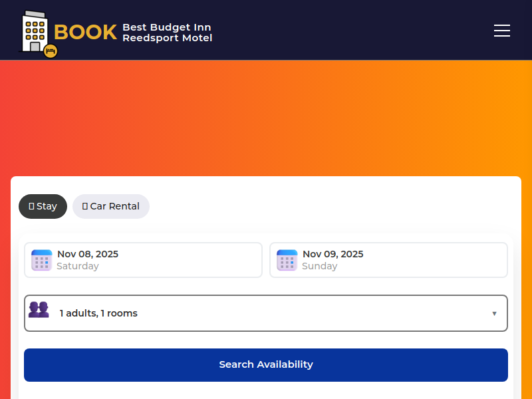Image resolution: width=532 pixels, height=399 pixels.
Task: Click the orange gradient banner area
Action: click(266, 116)
